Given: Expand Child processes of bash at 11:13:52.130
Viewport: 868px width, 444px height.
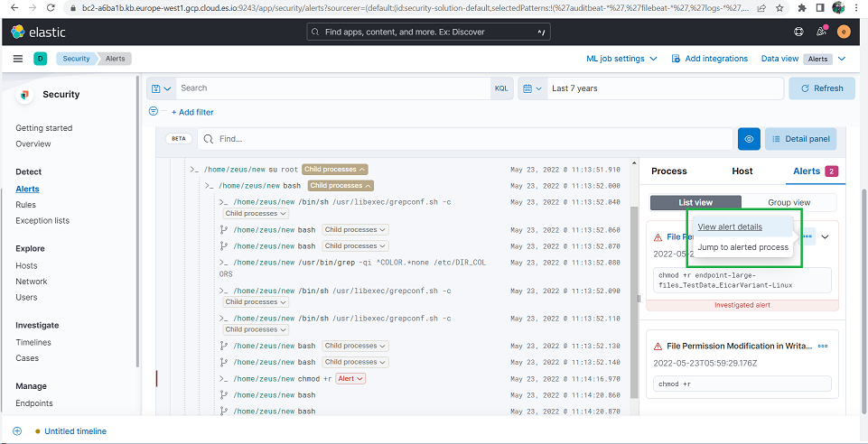Looking at the screenshot, I should [x=355, y=346].
